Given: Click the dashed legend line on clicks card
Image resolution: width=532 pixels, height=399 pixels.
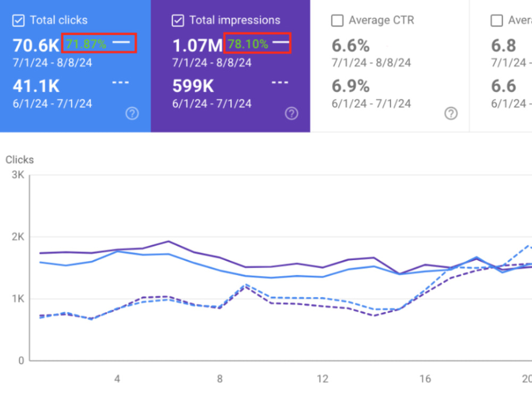Looking at the screenshot, I should click(x=121, y=82).
